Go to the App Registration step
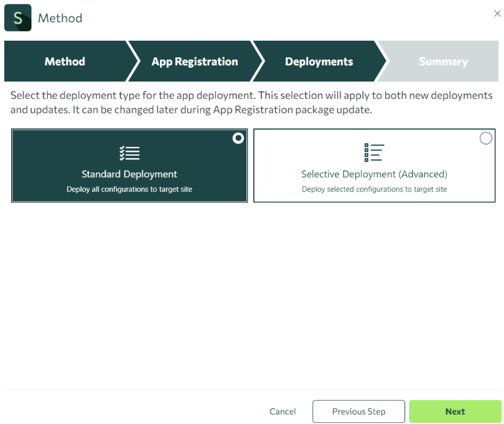The width and height of the screenshot is (504, 424). click(195, 61)
